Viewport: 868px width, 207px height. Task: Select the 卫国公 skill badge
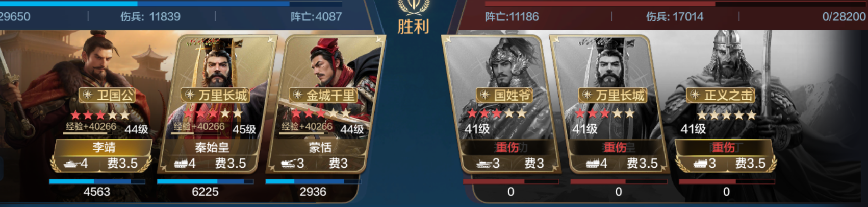(108, 95)
